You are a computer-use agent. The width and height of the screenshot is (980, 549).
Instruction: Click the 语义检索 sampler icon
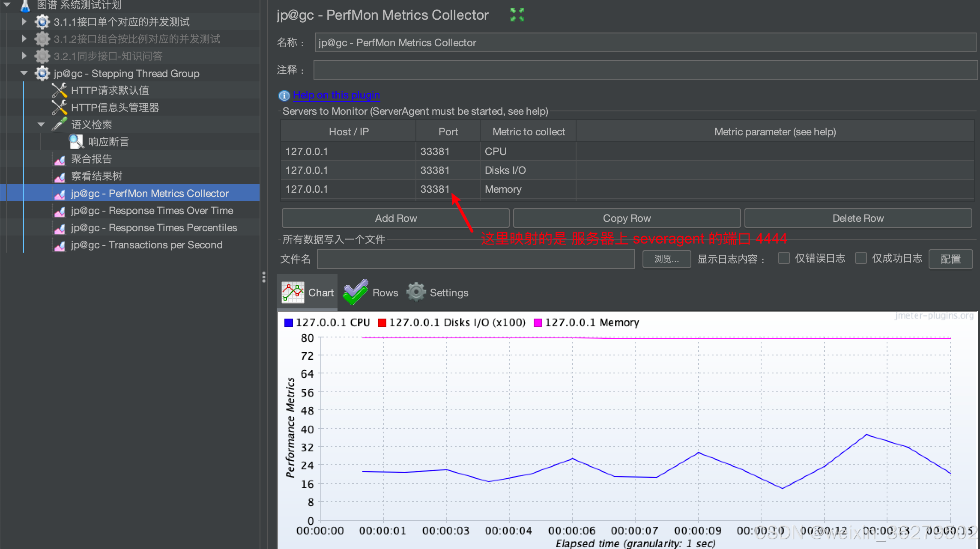(59, 124)
